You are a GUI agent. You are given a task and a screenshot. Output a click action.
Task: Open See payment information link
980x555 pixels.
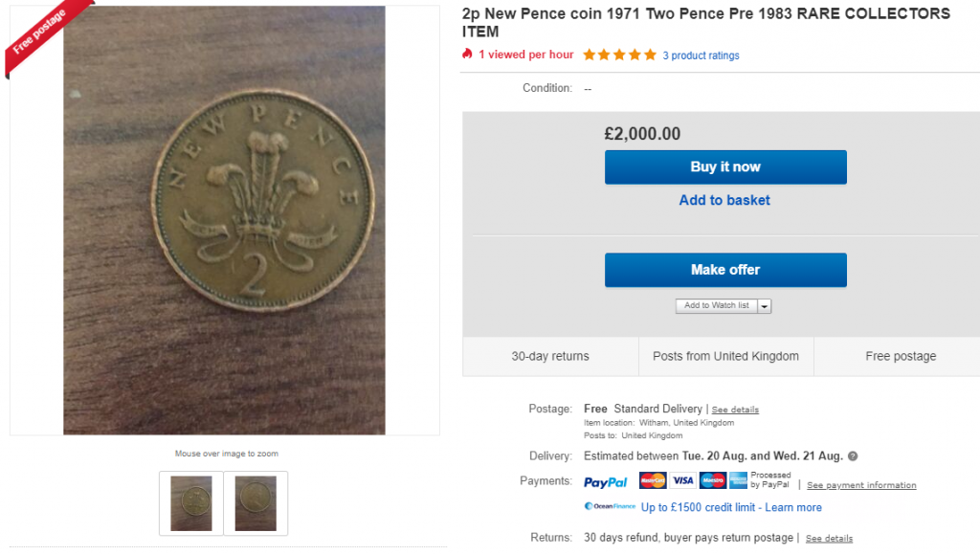pos(861,485)
